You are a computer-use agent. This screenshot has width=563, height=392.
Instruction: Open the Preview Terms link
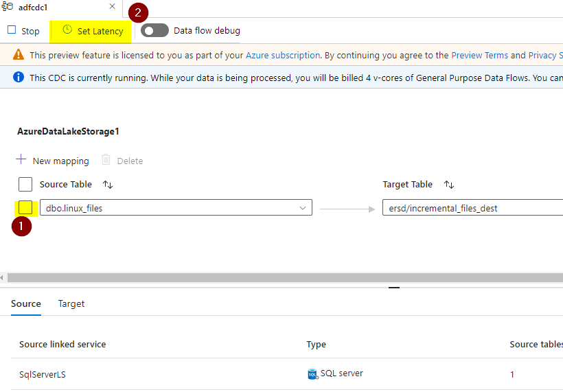tap(479, 56)
